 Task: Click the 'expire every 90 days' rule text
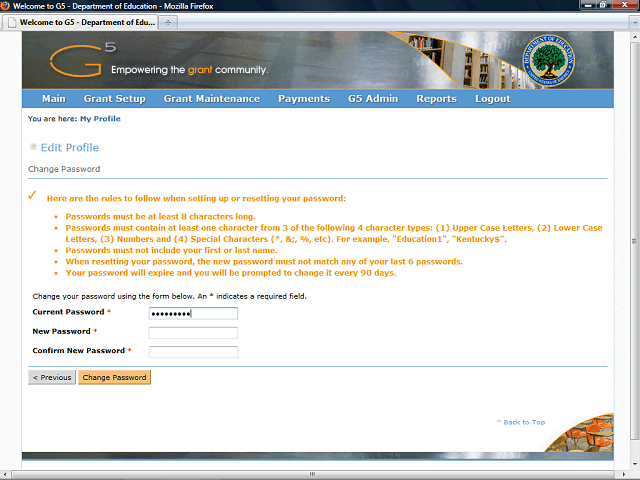pos(231,273)
